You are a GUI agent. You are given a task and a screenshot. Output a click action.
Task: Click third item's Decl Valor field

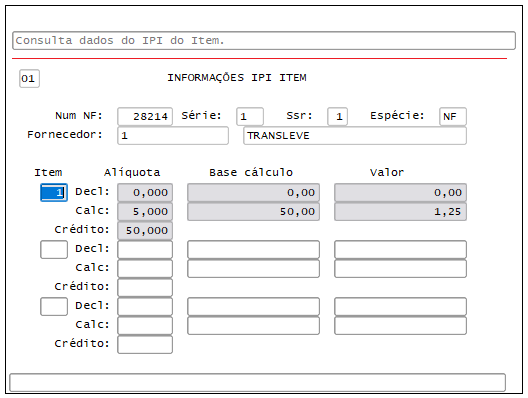tap(400, 306)
